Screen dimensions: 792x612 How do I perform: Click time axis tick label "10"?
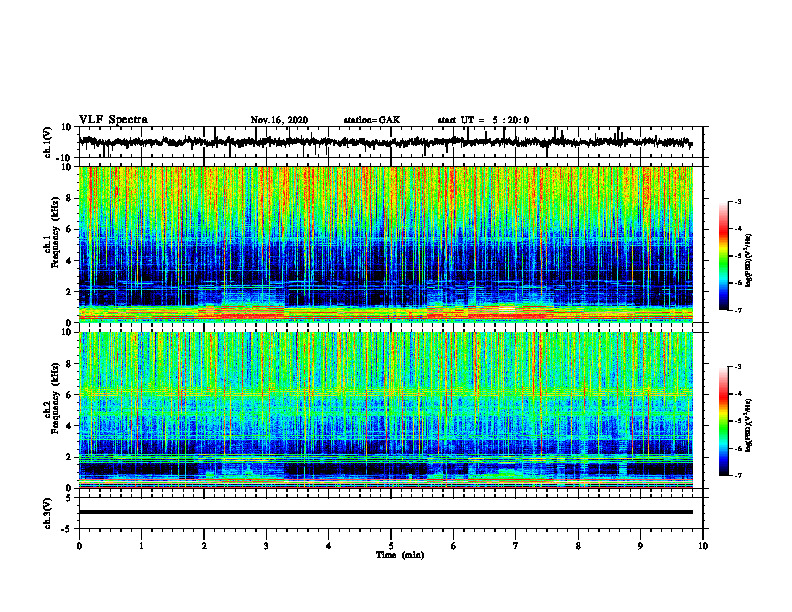click(703, 546)
